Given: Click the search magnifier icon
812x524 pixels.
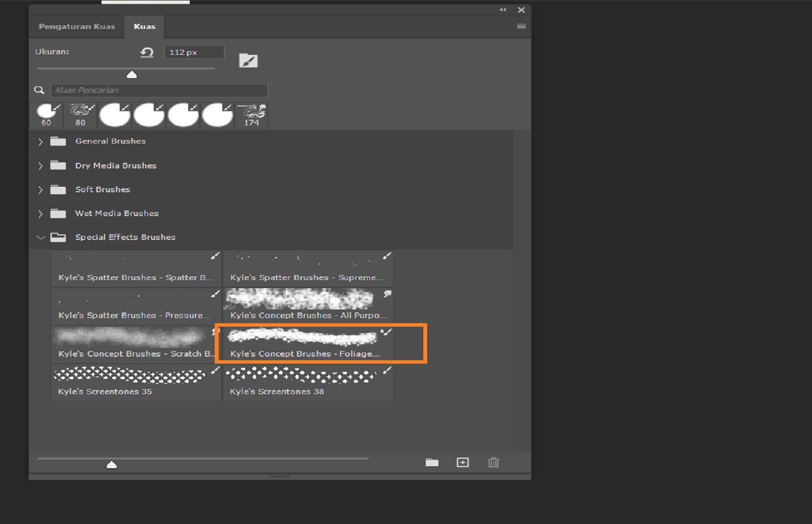Looking at the screenshot, I should (39, 90).
